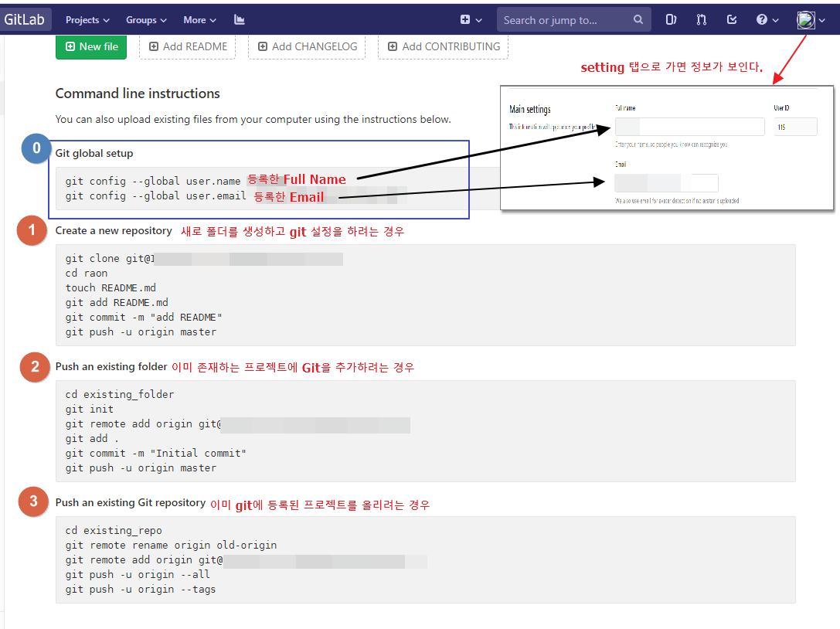Click the user avatar image
Image resolution: width=840 pixels, height=629 pixels.
coord(806,20)
